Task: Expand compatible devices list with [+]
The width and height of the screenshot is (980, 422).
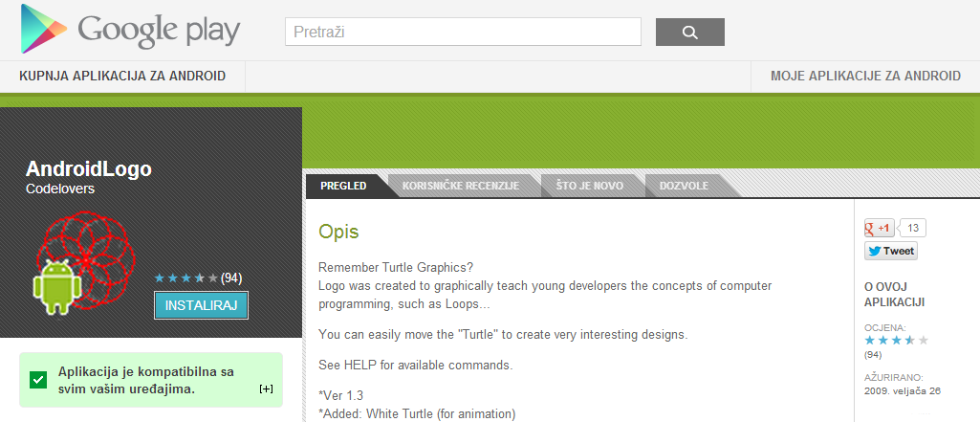Action: coord(266,389)
